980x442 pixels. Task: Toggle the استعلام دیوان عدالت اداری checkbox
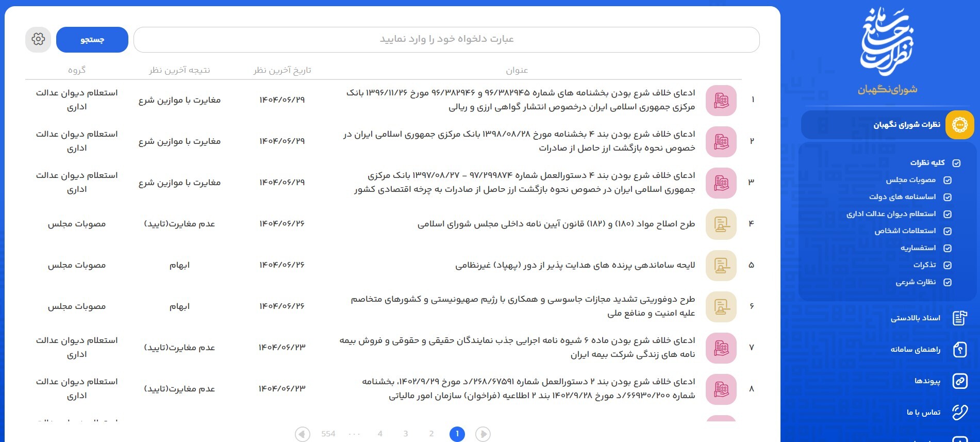[x=947, y=214]
